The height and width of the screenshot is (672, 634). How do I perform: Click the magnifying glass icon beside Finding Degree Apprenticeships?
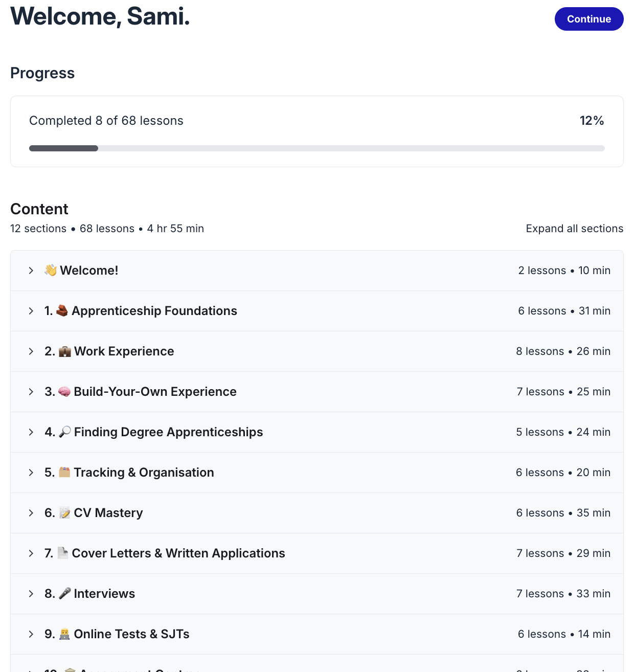click(65, 432)
